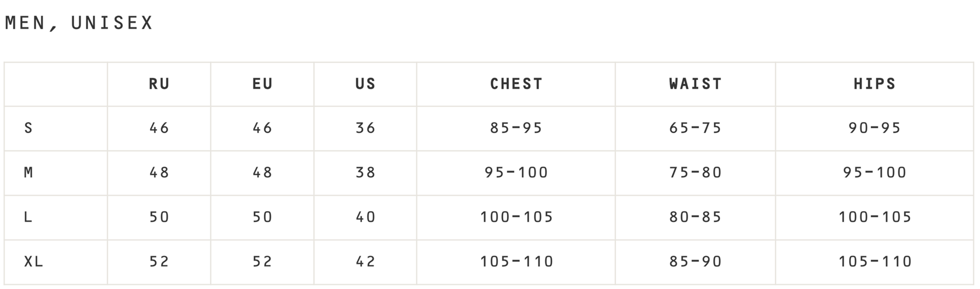This screenshot has height=289, width=980.
Task: Click US size 42 cell
Action: (365, 261)
